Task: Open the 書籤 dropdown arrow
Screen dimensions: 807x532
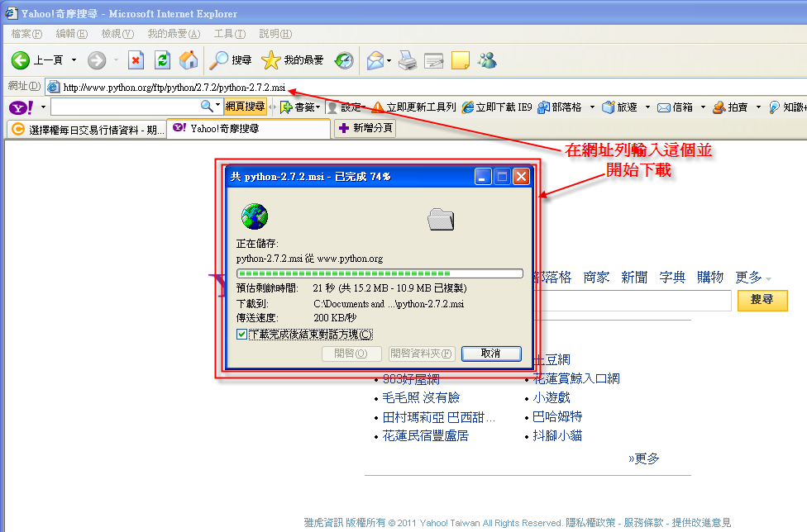Action: 318,107
